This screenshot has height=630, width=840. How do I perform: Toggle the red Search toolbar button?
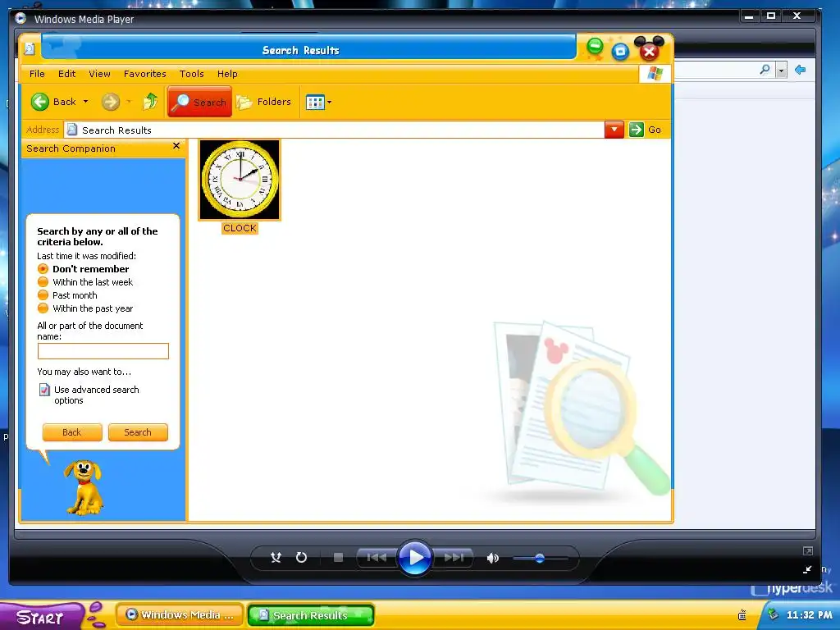[x=200, y=102]
